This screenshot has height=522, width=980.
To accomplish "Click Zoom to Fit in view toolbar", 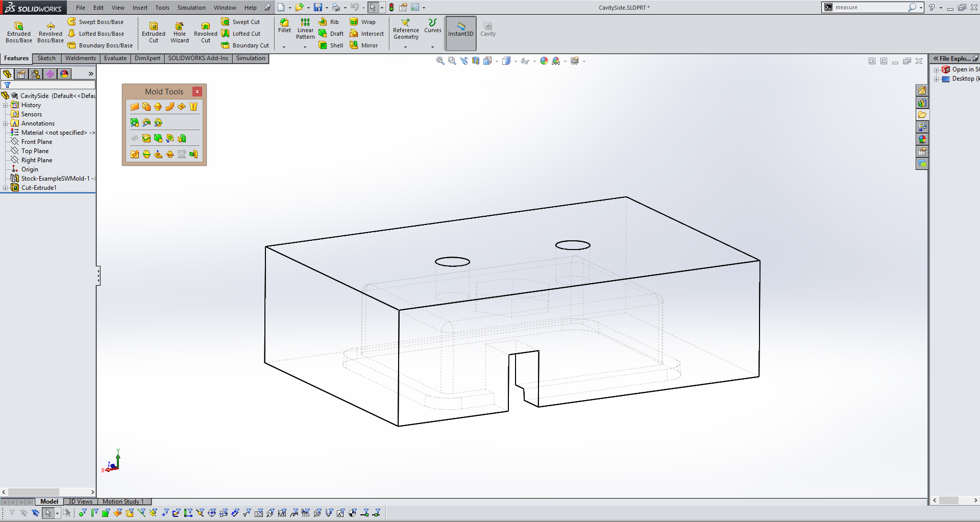I will (440, 61).
